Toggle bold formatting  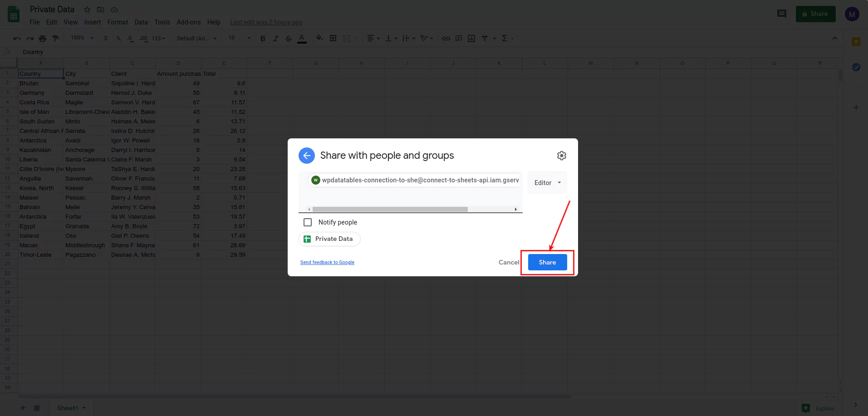[263, 38]
